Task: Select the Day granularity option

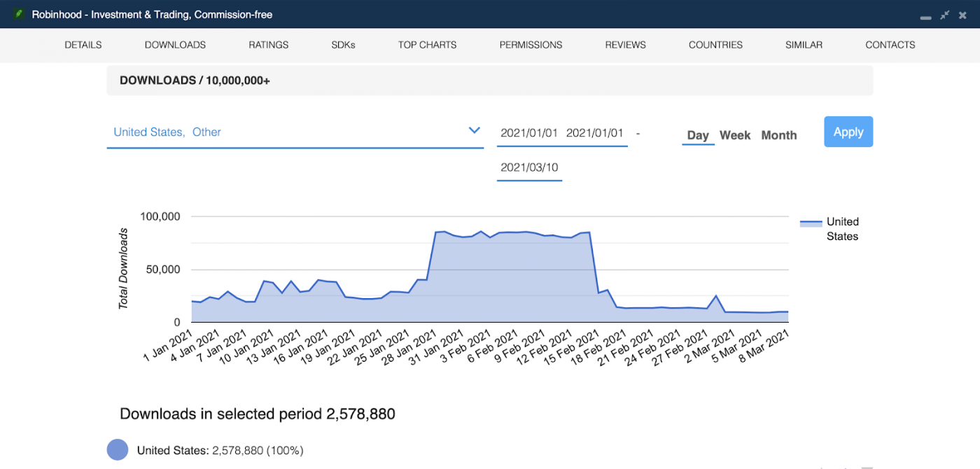Action: pos(698,135)
